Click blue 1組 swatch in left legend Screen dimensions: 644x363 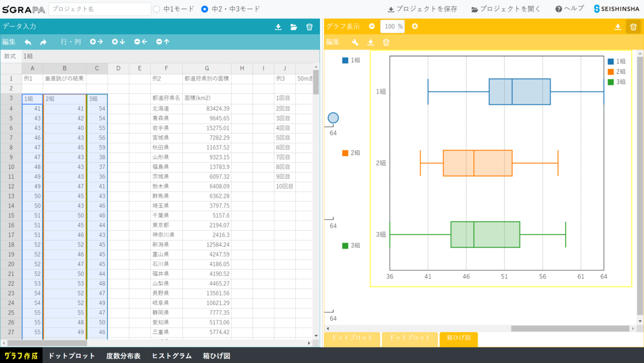point(346,61)
